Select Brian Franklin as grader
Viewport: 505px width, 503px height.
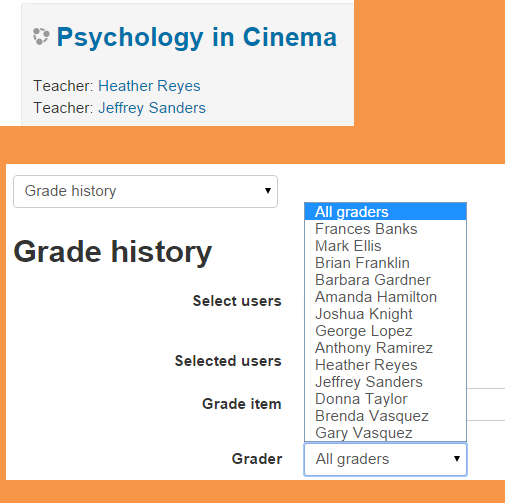[x=385, y=263]
